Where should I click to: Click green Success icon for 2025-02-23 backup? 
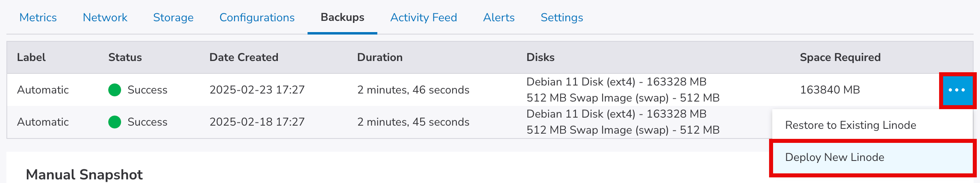pyautogui.click(x=115, y=90)
